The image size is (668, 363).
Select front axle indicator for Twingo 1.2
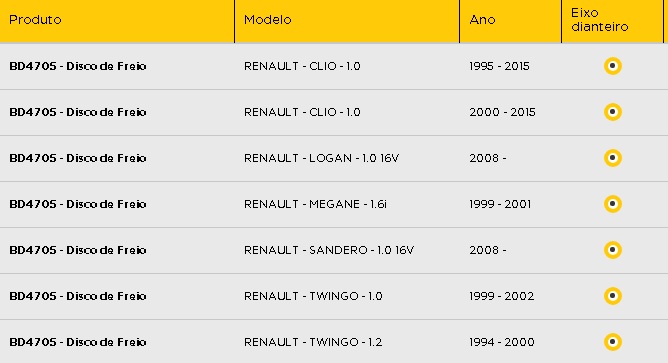[613, 342]
